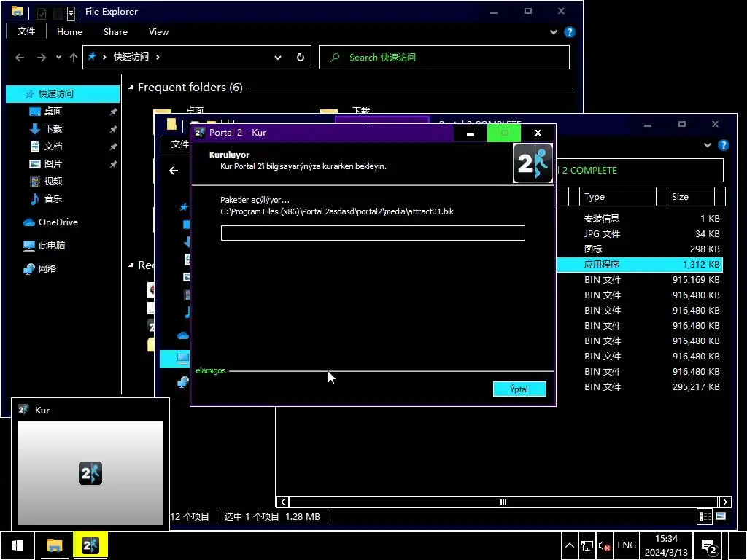Open address bar history dropdown

(x=278, y=58)
